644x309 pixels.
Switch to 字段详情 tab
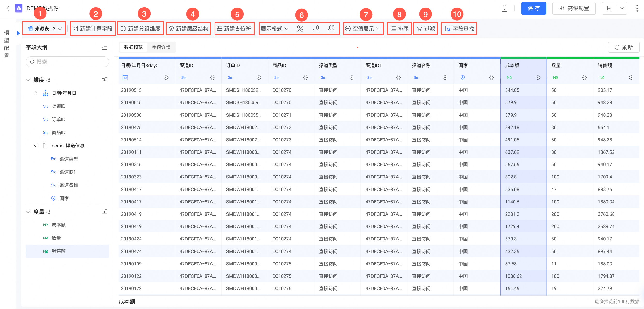coord(161,47)
